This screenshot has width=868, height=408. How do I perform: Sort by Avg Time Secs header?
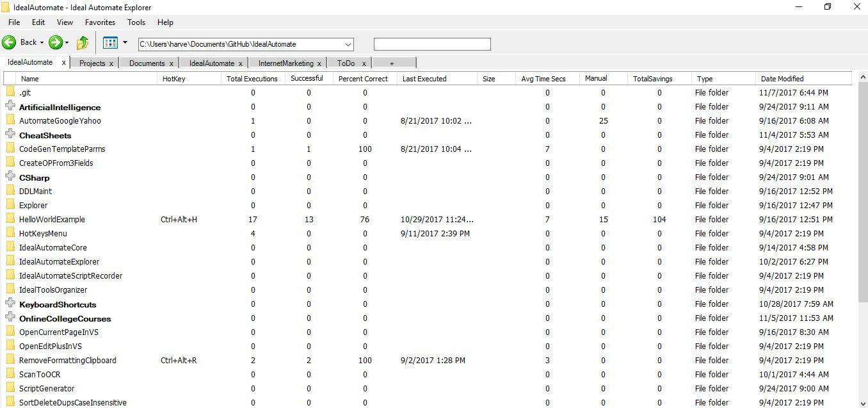click(x=547, y=79)
